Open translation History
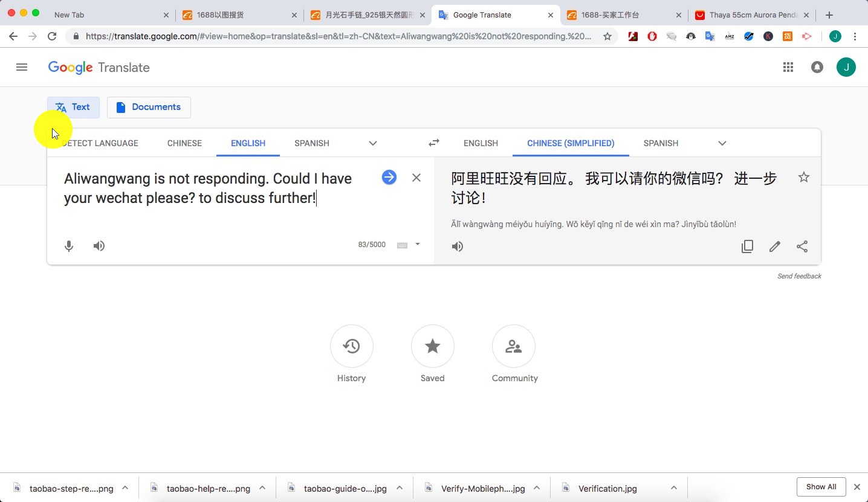 click(x=352, y=354)
